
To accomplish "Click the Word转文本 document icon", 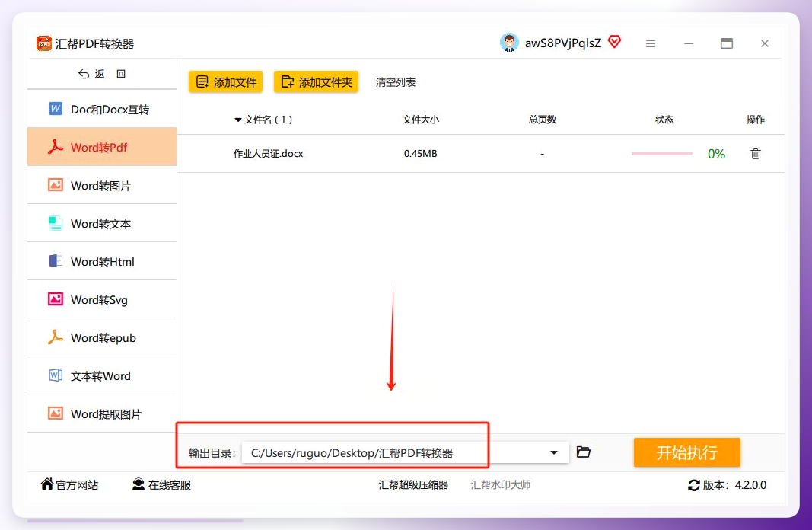I will pos(56,223).
